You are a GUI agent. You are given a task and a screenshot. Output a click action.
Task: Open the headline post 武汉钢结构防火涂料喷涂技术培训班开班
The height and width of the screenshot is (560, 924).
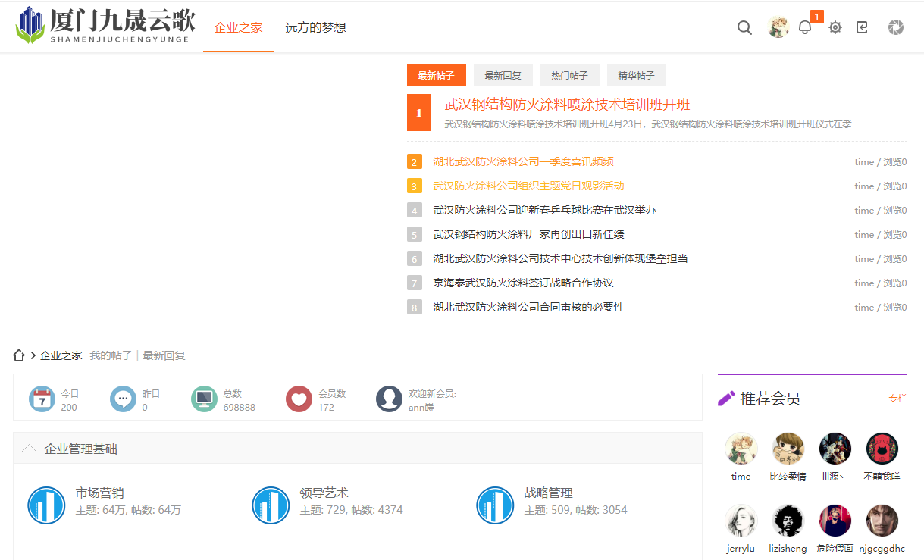pyautogui.click(x=567, y=105)
